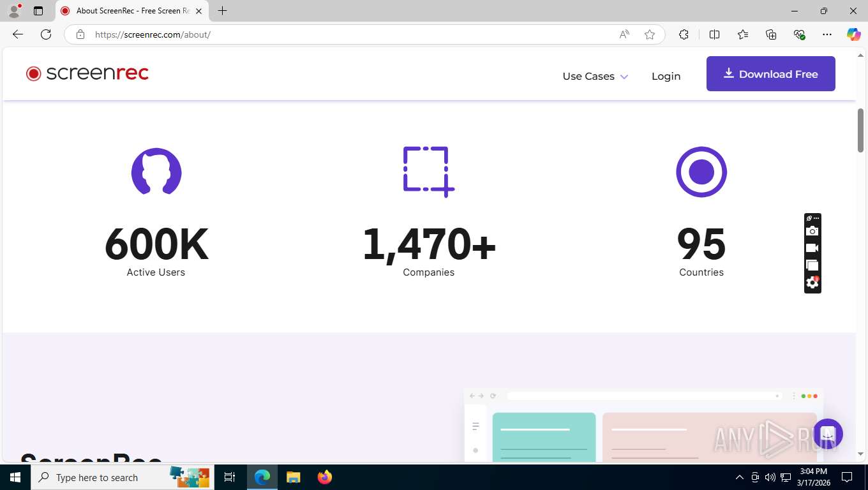
Task: Open the Login link
Action: 666,76
